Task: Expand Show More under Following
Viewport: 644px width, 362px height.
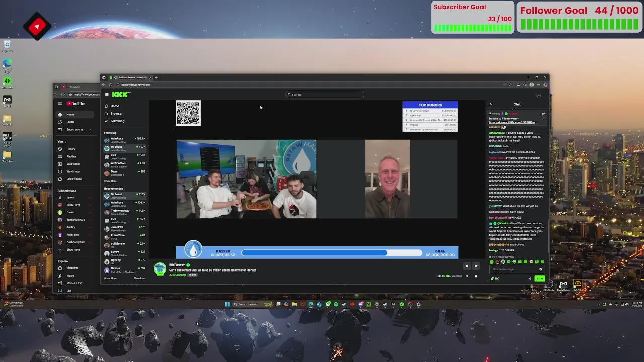Action: tap(110, 181)
